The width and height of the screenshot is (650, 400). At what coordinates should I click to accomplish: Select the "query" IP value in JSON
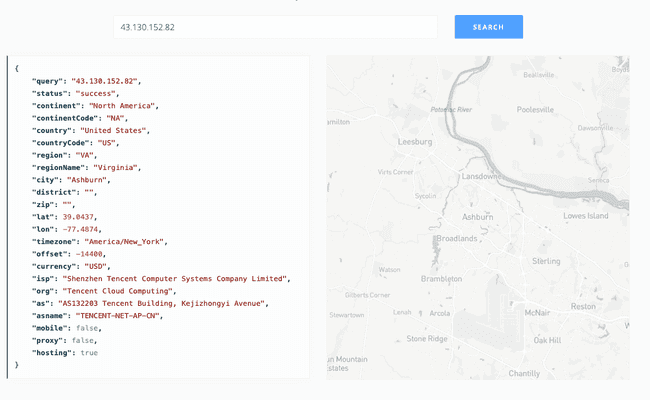pyautogui.click(x=104, y=81)
